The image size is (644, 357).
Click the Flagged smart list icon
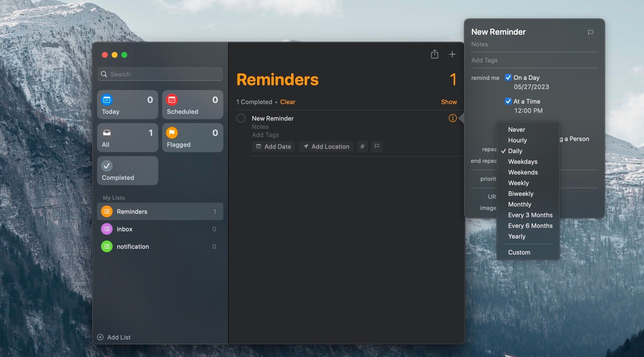[x=172, y=132]
